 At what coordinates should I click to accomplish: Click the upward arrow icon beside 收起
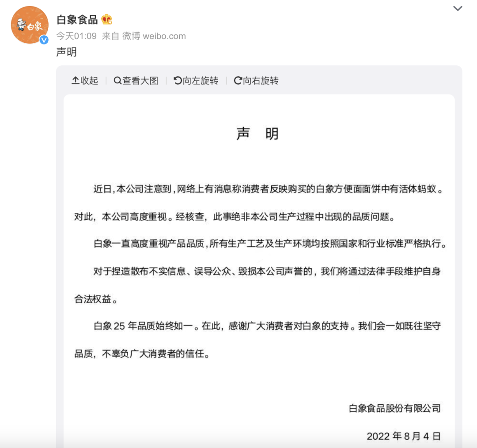coord(75,80)
